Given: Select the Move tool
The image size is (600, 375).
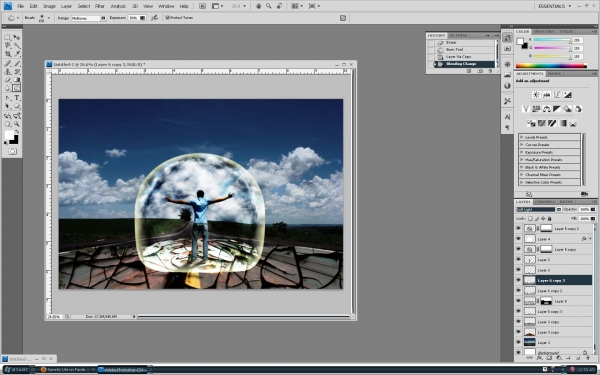Looking at the screenshot, I should coord(17,37).
